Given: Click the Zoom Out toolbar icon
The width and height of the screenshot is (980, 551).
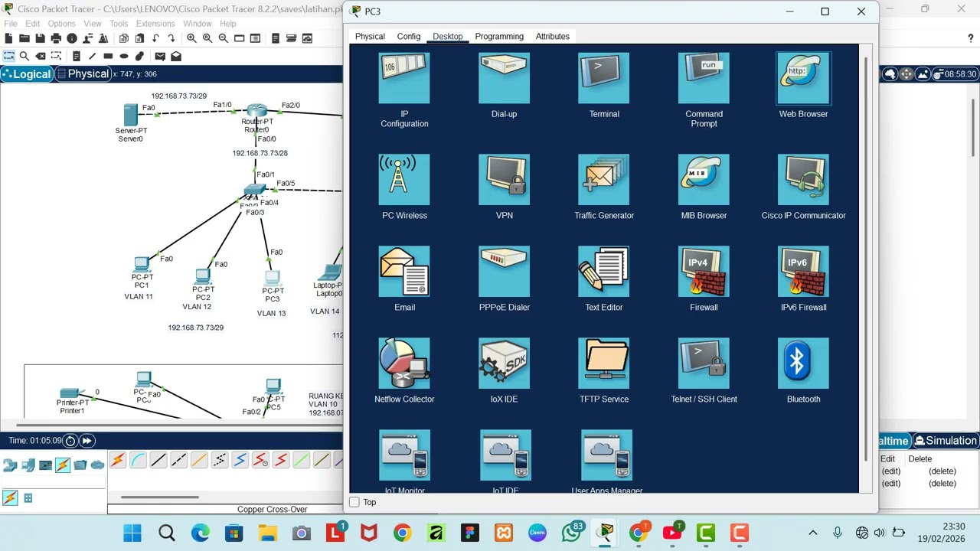Looking at the screenshot, I should [x=223, y=38].
